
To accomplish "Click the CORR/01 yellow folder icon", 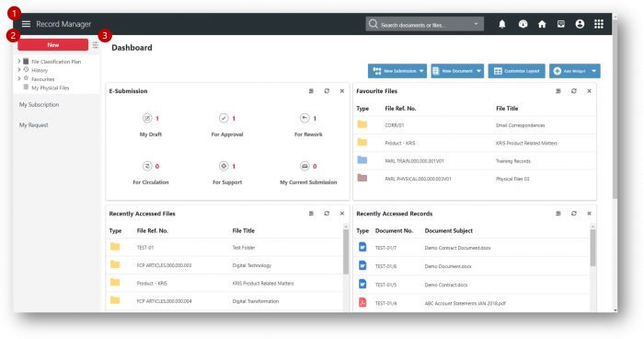I will [x=362, y=124].
